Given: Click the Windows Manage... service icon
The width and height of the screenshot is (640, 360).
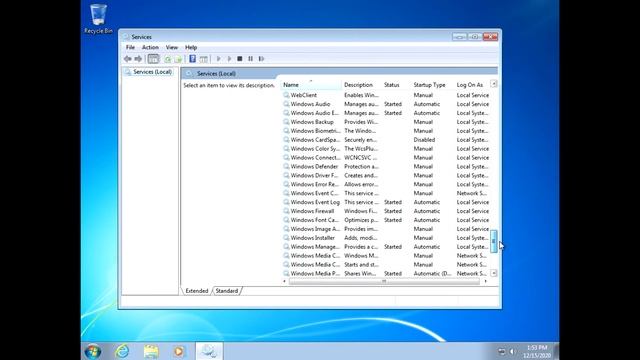Looking at the screenshot, I should 286,247.
